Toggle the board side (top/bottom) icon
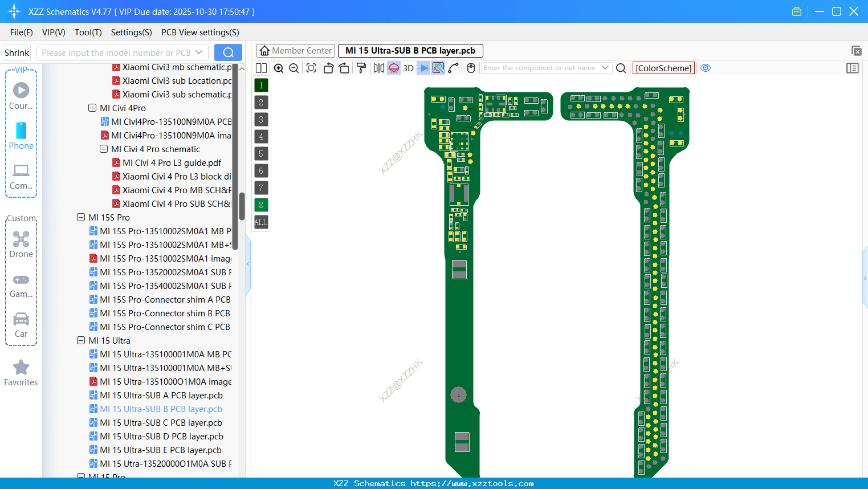The image size is (868, 489). point(393,68)
